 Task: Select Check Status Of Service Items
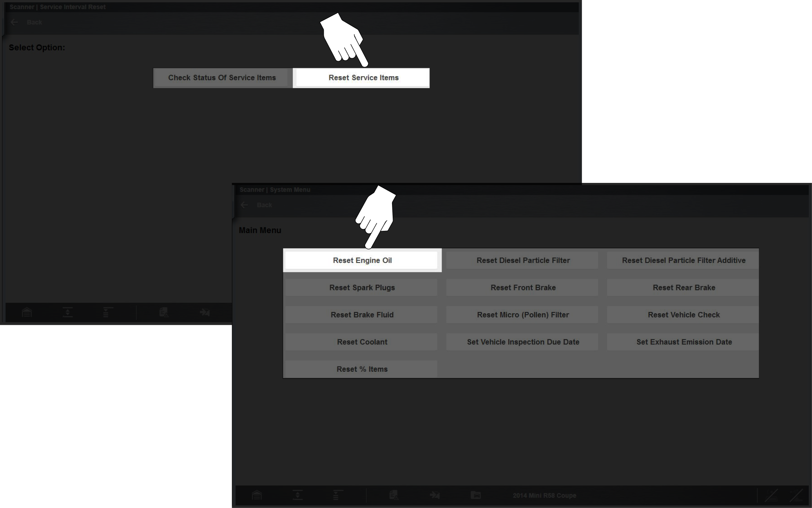(222, 77)
